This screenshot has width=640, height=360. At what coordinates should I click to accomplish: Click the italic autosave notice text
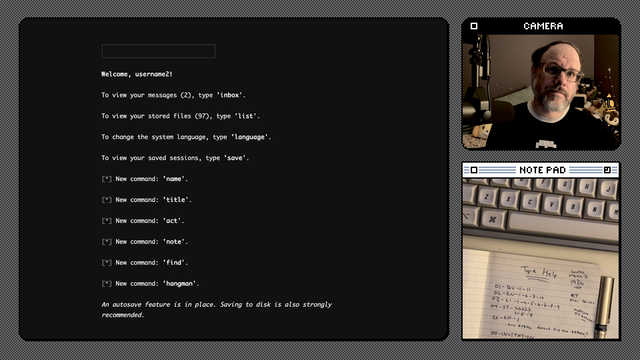click(x=217, y=310)
